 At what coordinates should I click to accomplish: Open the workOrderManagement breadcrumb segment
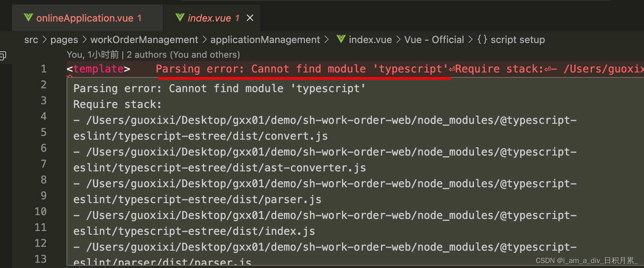coord(144,40)
